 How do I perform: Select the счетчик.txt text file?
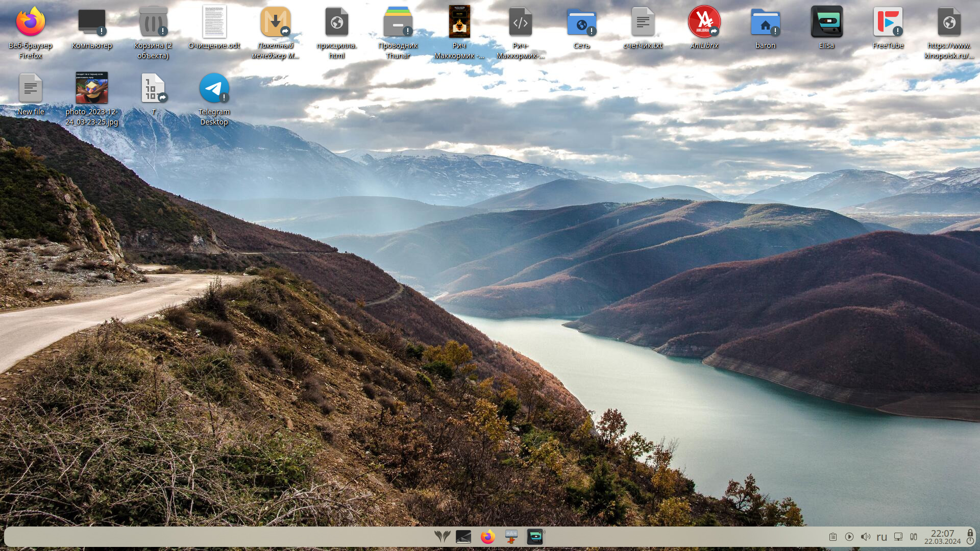point(643,22)
